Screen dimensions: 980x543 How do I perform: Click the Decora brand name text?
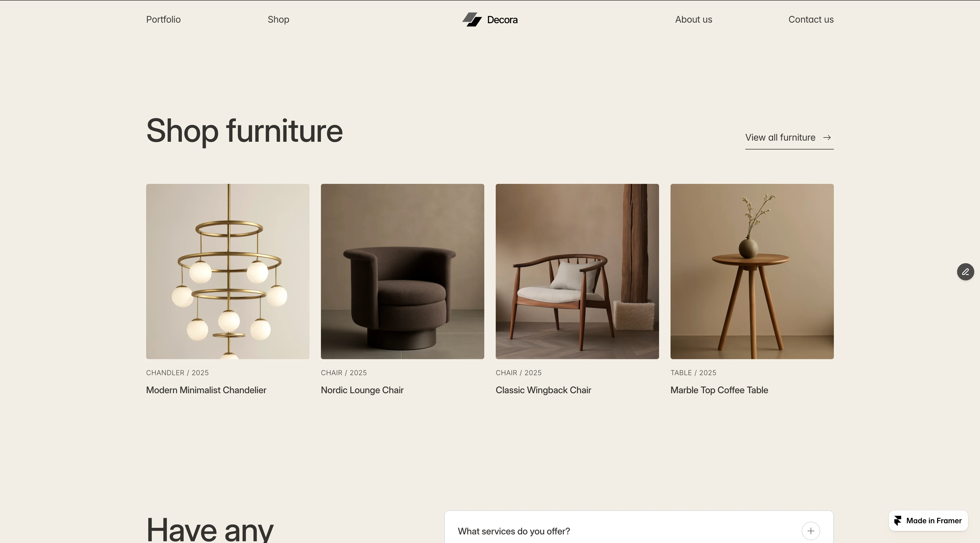pyautogui.click(x=502, y=20)
